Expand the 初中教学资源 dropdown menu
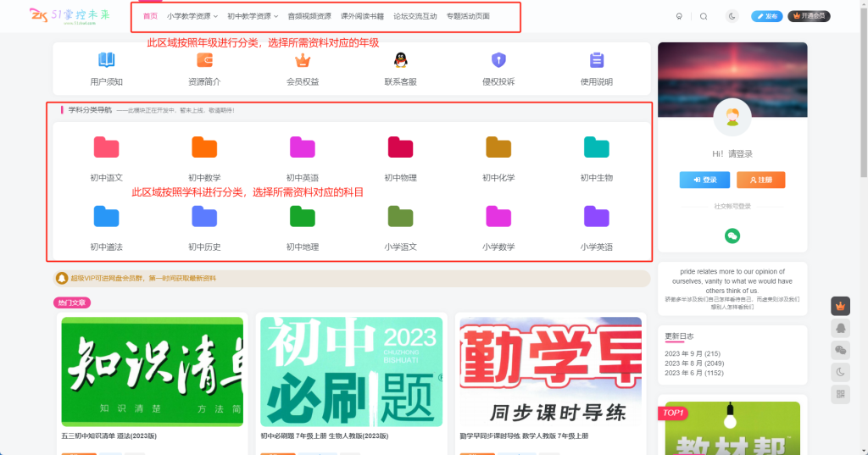The width and height of the screenshot is (868, 455). (253, 16)
